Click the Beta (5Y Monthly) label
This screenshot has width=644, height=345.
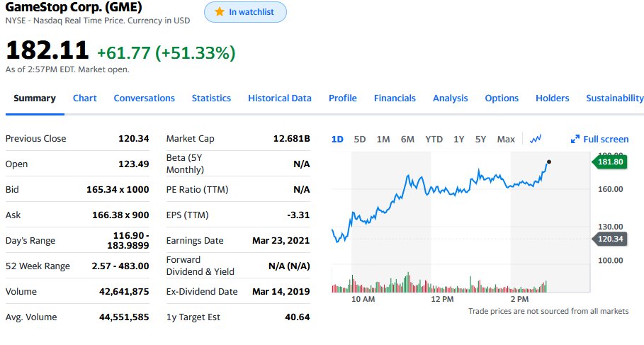[x=185, y=164]
